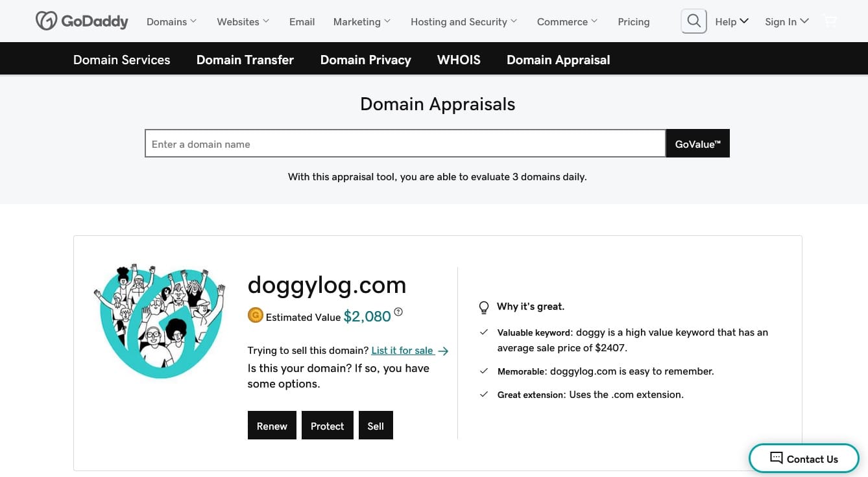Open the Sign In dropdown

pyautogui.click(x=786, y=21)
